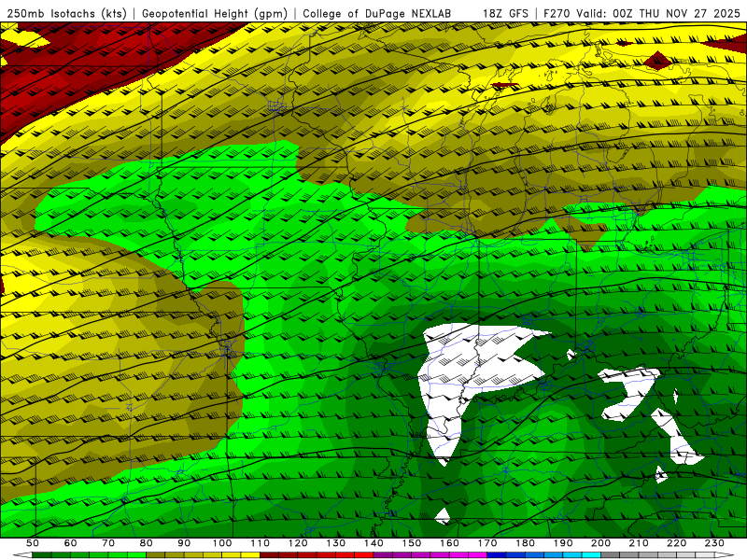747x560 pixels.
Task: Select the olive swatch starting at 80
Action: (155, 554)
